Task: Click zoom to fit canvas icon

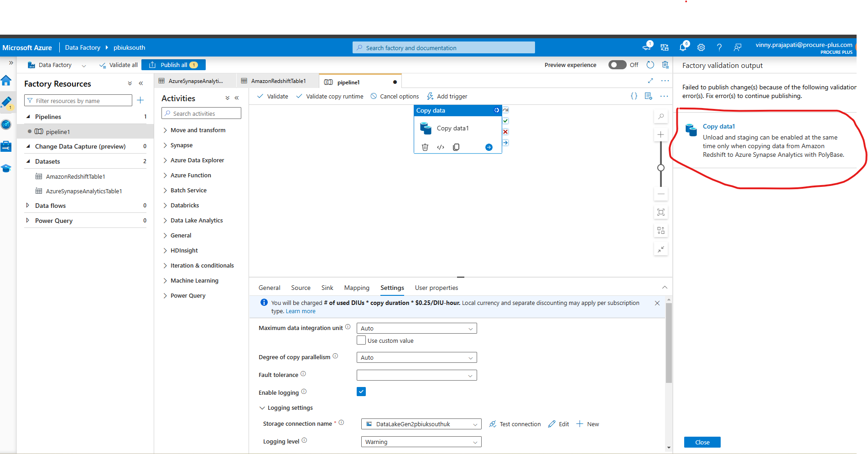Action: (661, 212)
